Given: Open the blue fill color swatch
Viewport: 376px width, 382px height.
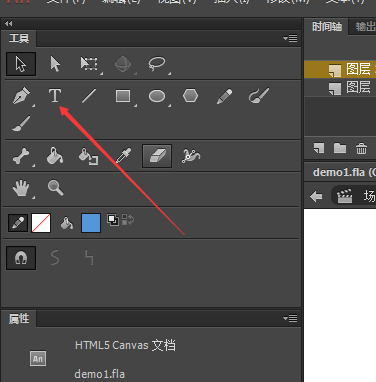Looking at the screenshot, I should click(91, 223).
